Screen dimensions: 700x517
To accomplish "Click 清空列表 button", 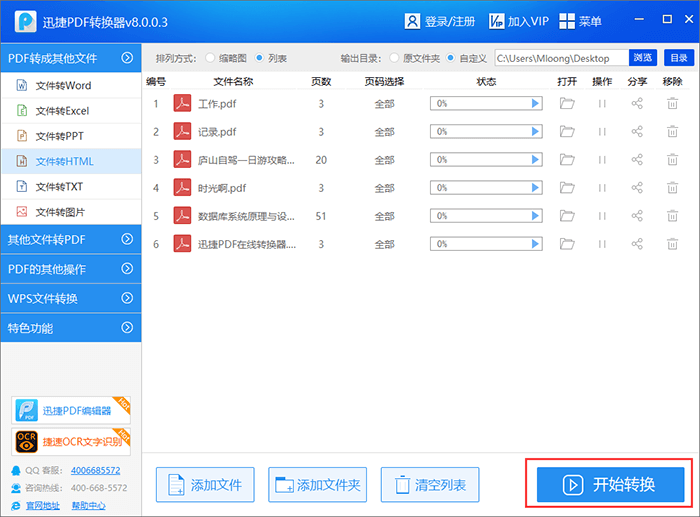I will pyautogui.click(x=430, y=485).
